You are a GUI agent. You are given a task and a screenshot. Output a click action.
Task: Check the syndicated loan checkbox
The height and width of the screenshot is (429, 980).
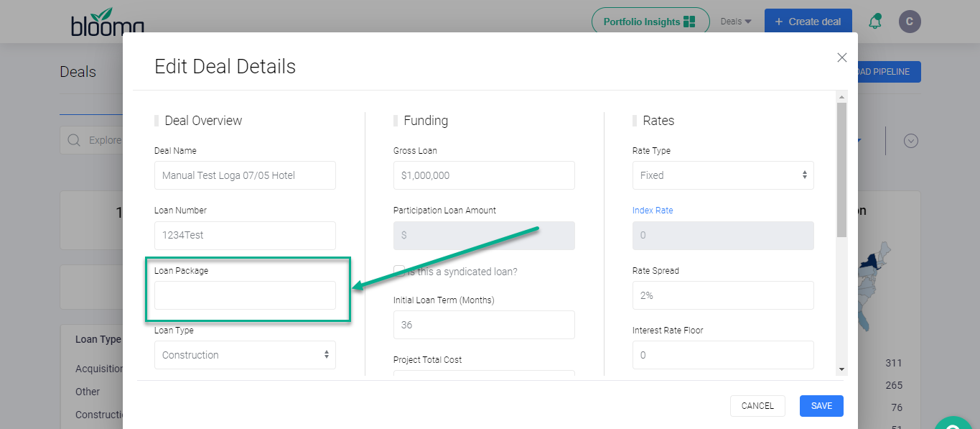(x=399, y=272)
